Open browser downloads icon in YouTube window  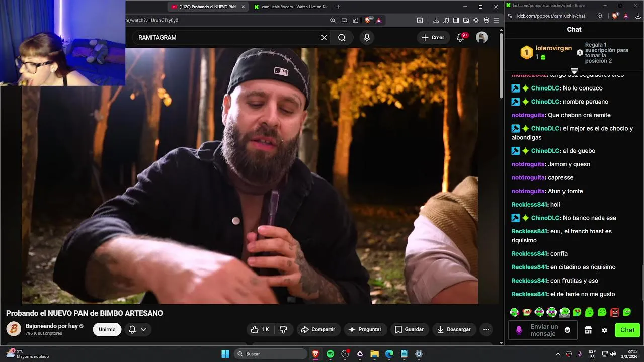click(436, 20)
